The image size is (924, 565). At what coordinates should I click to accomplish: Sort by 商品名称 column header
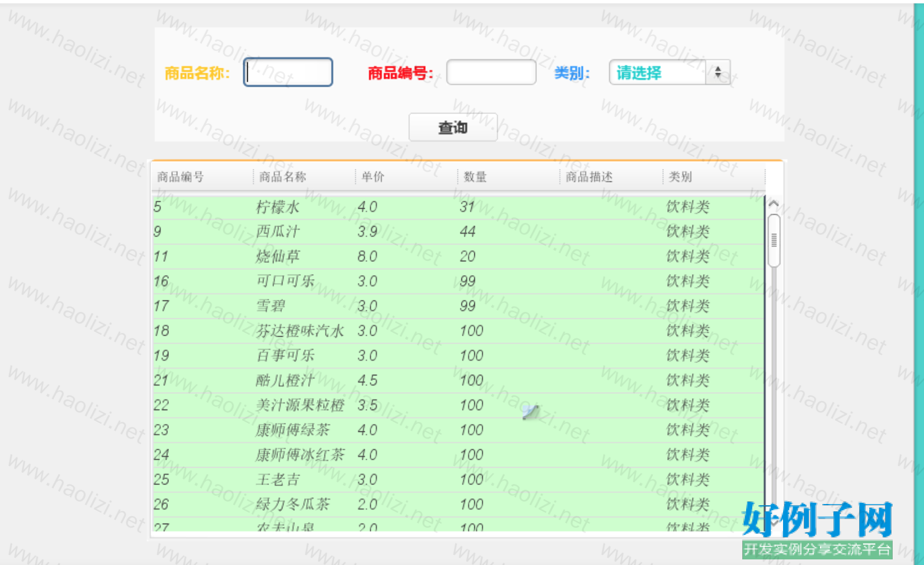point(282,177)
